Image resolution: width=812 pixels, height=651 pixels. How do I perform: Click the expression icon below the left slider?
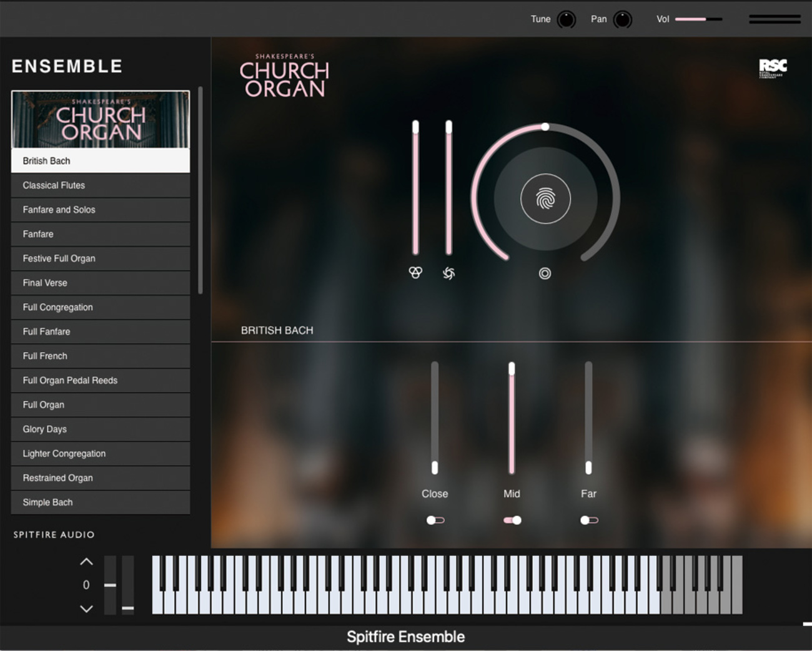[415, 273]
